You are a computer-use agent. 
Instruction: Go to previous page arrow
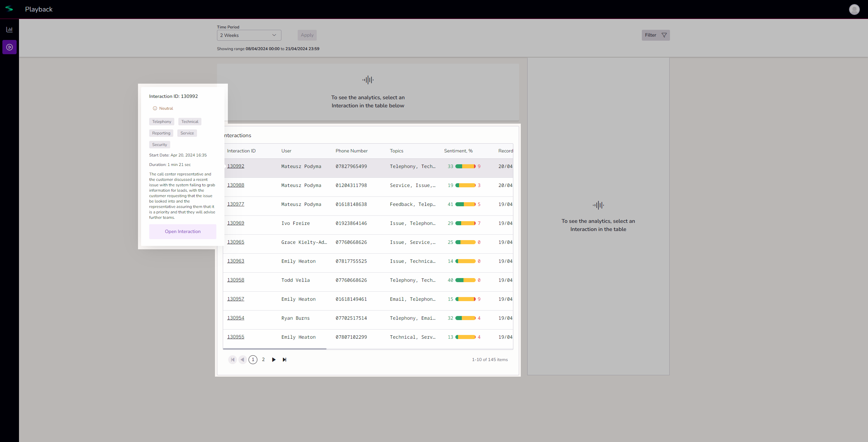point(242,360)
